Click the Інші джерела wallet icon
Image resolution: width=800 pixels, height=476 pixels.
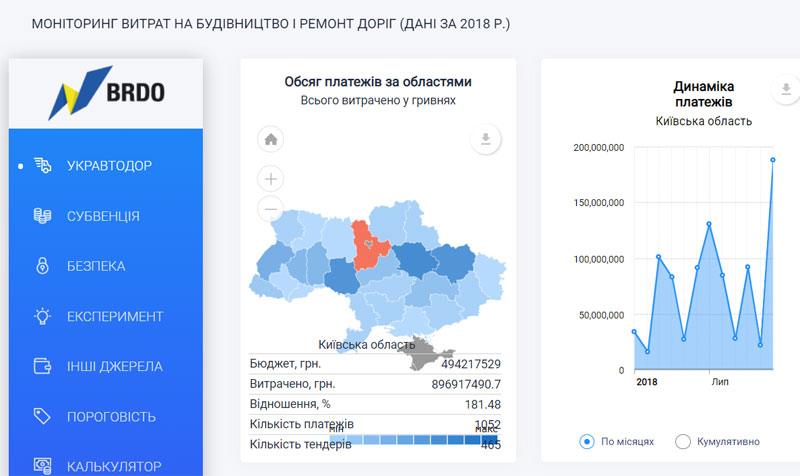point(42,366)
